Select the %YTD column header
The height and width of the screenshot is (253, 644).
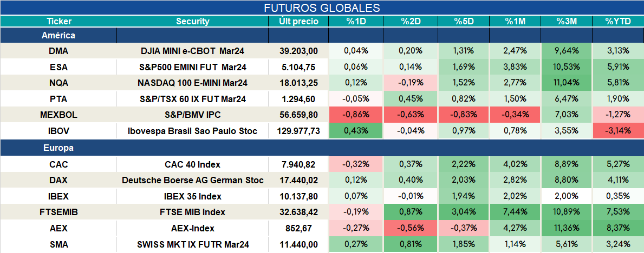[x=617, y=22]
